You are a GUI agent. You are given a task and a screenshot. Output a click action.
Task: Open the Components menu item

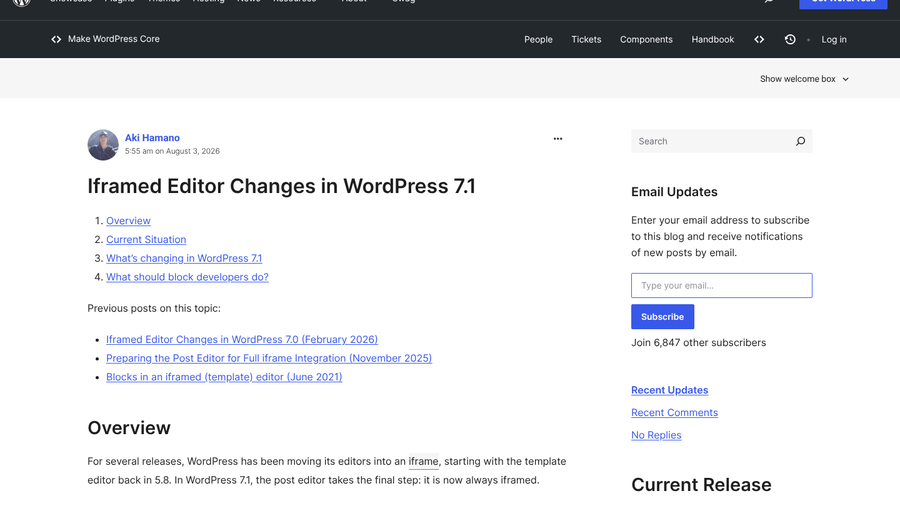(x=646, y=40)
